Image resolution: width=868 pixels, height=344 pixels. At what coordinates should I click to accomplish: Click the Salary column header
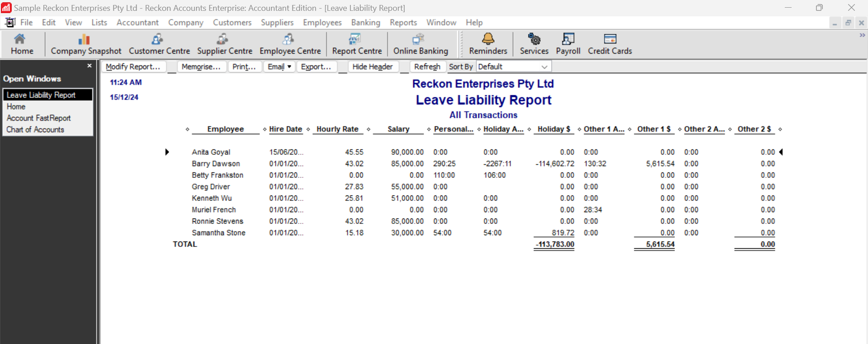(398, 129)
